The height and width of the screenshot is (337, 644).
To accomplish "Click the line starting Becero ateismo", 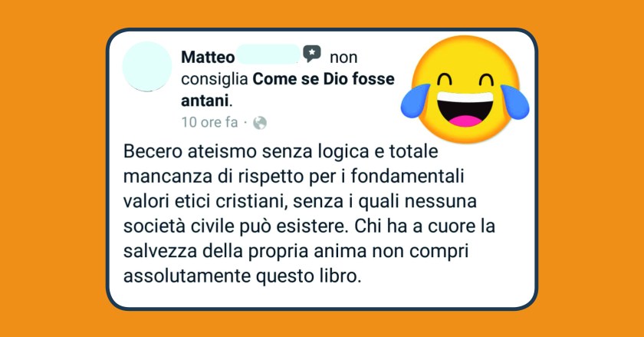I will tap(281, 151).
